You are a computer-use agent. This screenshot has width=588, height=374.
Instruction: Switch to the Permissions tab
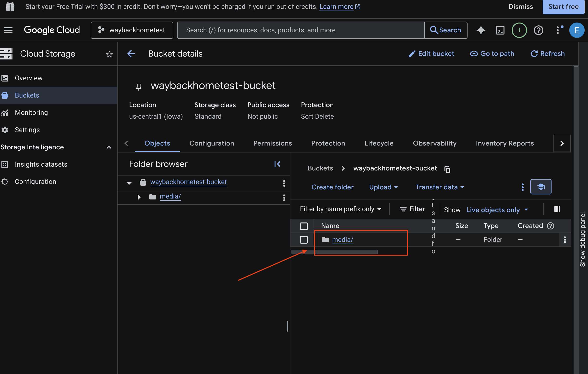[272, 143]
